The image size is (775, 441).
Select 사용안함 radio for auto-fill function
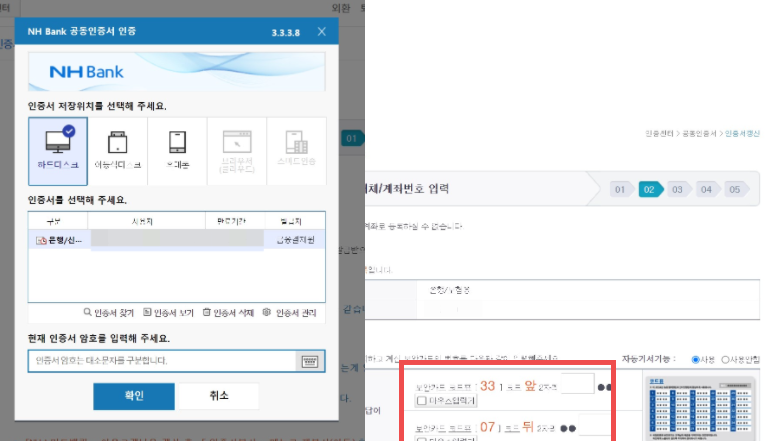coord(725,359)
